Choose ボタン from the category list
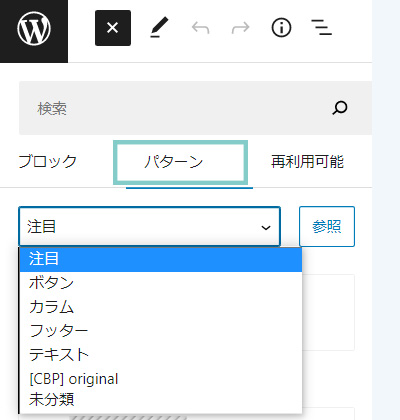The height and width of the screenshot is (420, 400). [x=161, y=283]
